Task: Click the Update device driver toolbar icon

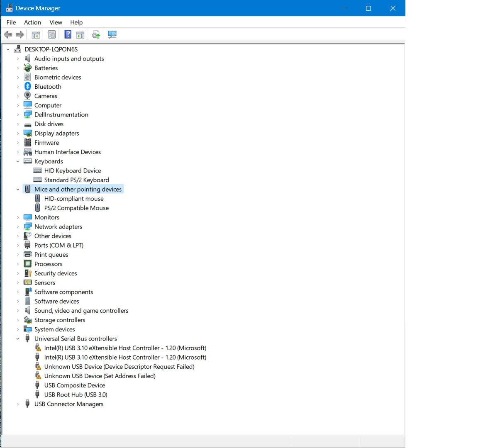Action: [96, 35]
